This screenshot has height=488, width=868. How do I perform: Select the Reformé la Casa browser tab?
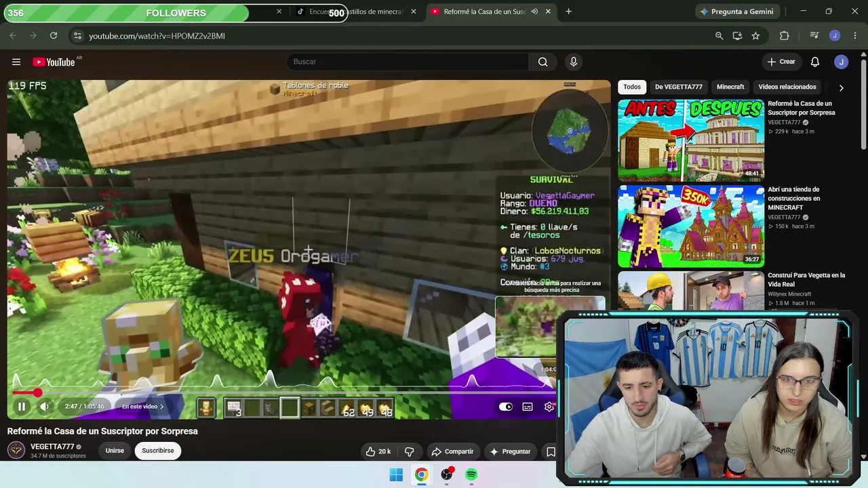(x=490, y=12)
